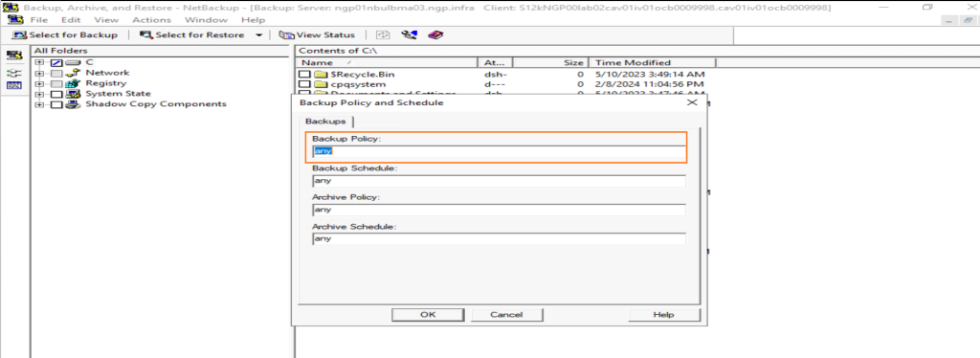The width and height of the screenshot is (980, 358).
Task: Click the Cancel button in the dialog
Action: pos(506,315)
